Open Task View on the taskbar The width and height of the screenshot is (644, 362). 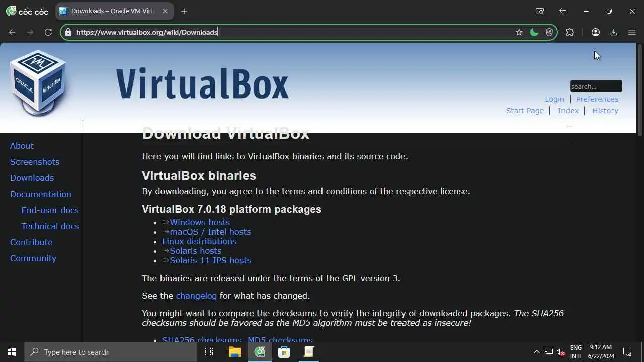(209, 352)
